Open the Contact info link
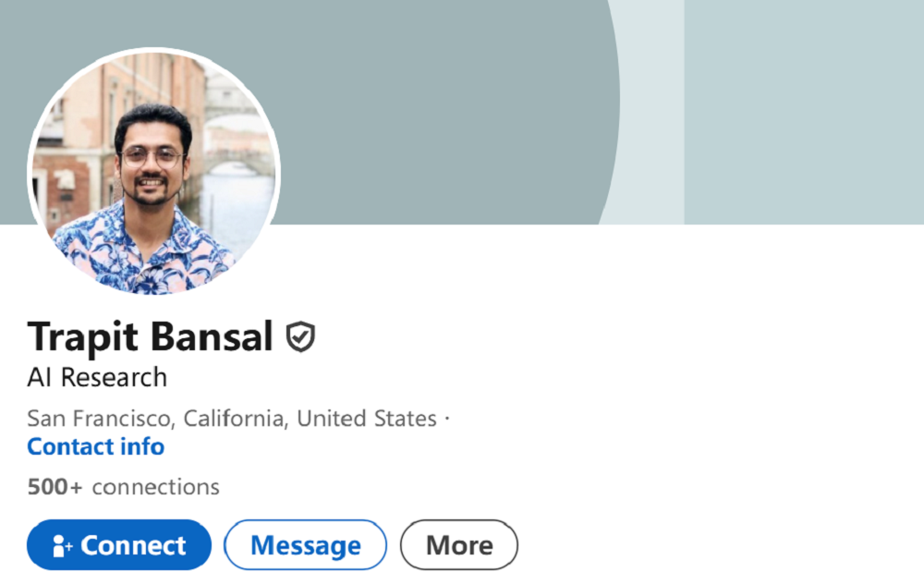Image resolution: width=924 pixels, height=585 pixels. (x=96, y=447)
